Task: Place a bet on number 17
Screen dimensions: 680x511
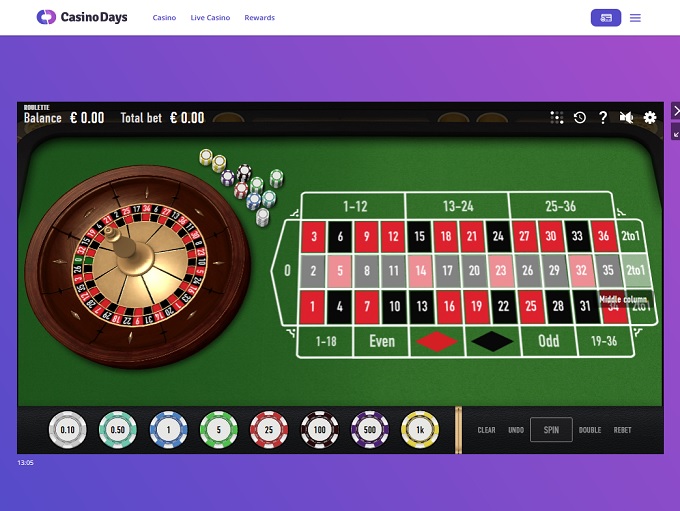Action: tap(448, 271)
